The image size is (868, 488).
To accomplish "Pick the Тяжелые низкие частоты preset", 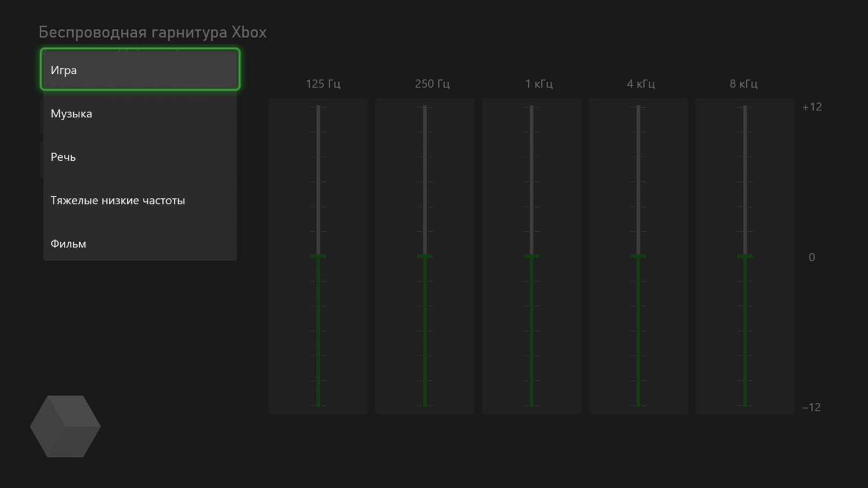I will click(x=140, y=200).
